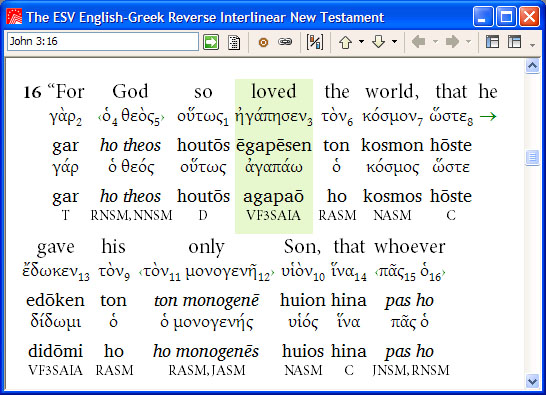This screenshot has height=395, width=546.
Task: Click the lemma δίδωμι
Action: point(56,321)
